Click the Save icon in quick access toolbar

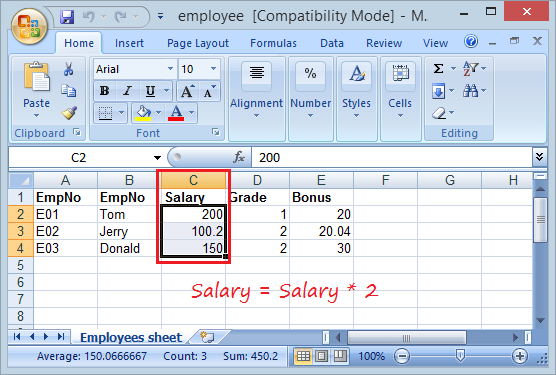coord(67,16)
